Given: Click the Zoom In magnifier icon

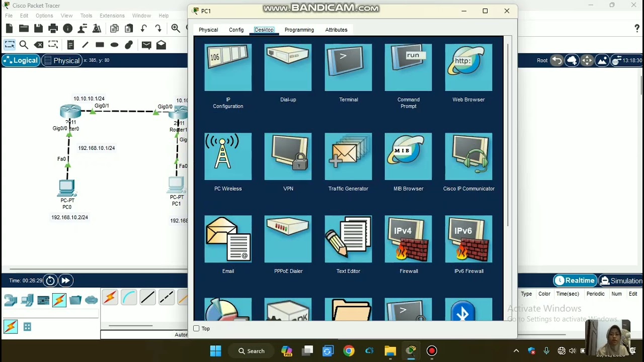Looking at the screenshot, I should click(176, 29).
